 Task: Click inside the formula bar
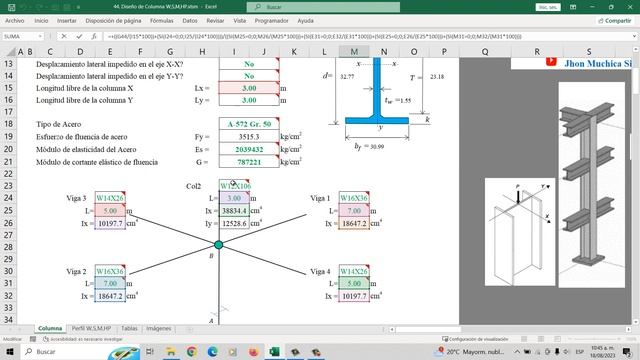tap(367, 36)
